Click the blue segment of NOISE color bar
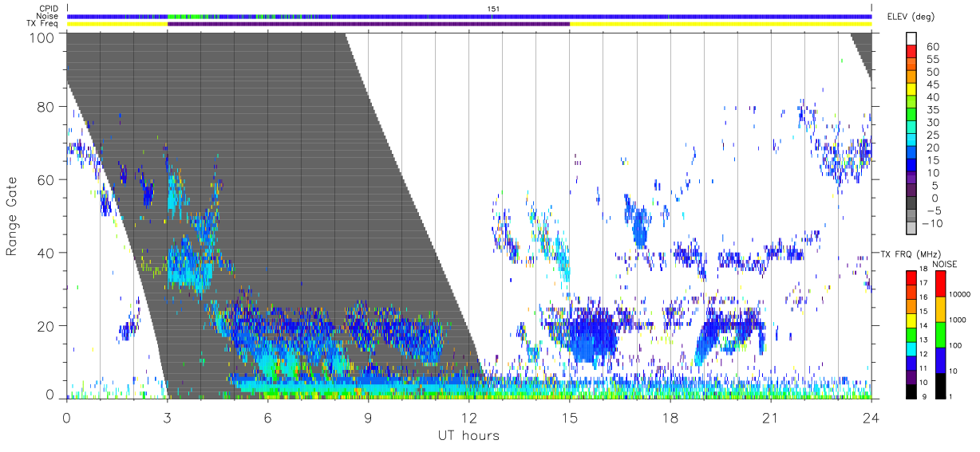980x452 pixels. 940,359
